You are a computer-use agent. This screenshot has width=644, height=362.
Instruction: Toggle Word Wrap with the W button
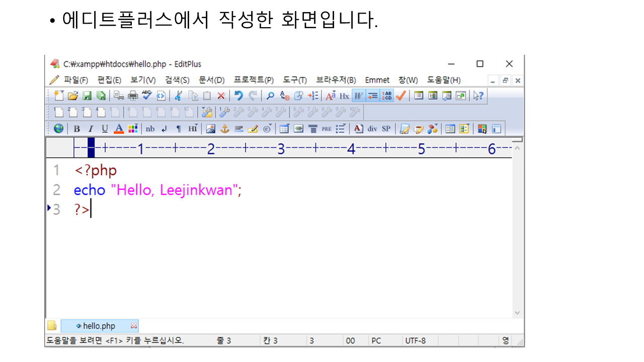point(358,96)
